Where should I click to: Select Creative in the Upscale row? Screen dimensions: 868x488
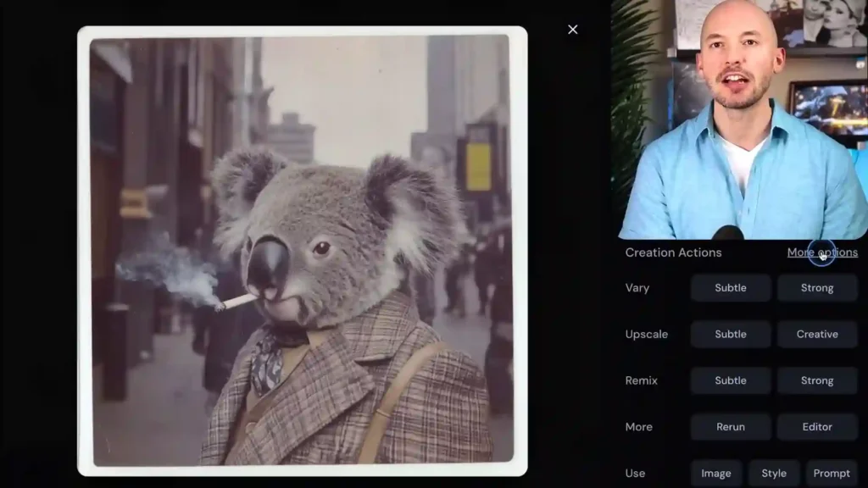point(816,335)
